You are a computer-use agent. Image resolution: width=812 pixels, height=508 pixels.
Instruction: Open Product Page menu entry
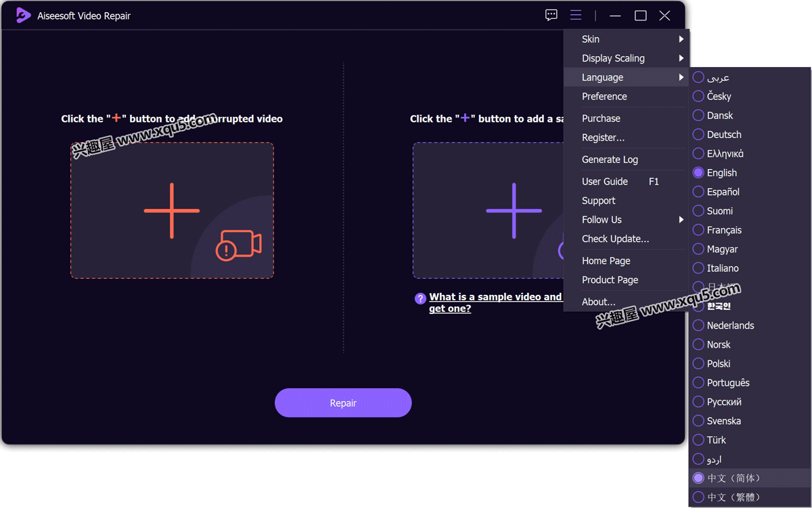(x=626, y=280)
